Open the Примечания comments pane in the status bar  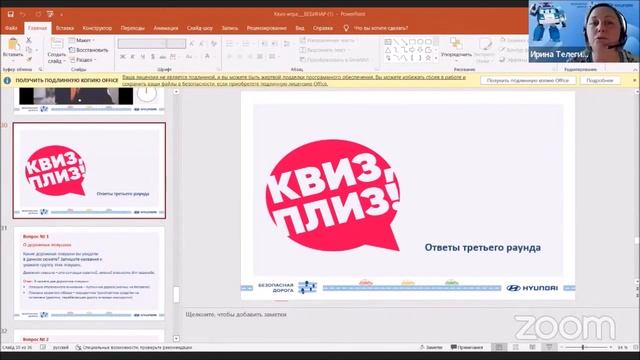coord(467,347)
